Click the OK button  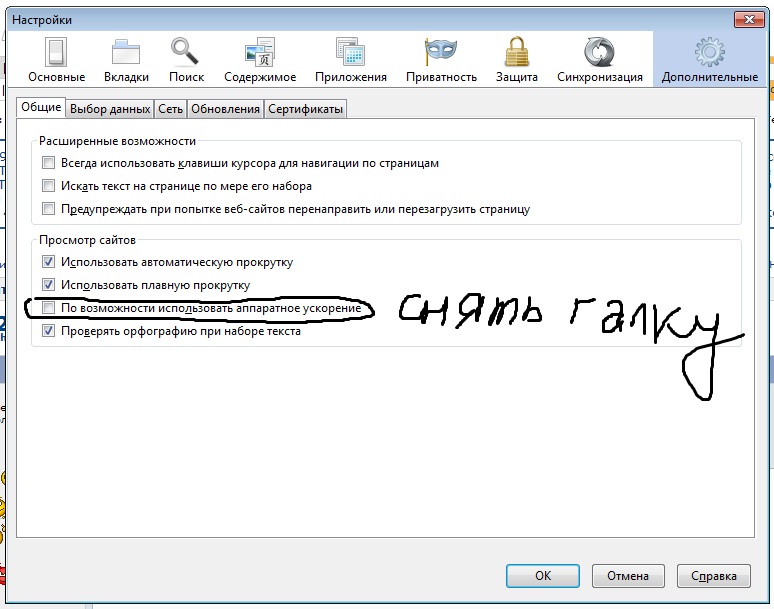click(x=543, y=576)
